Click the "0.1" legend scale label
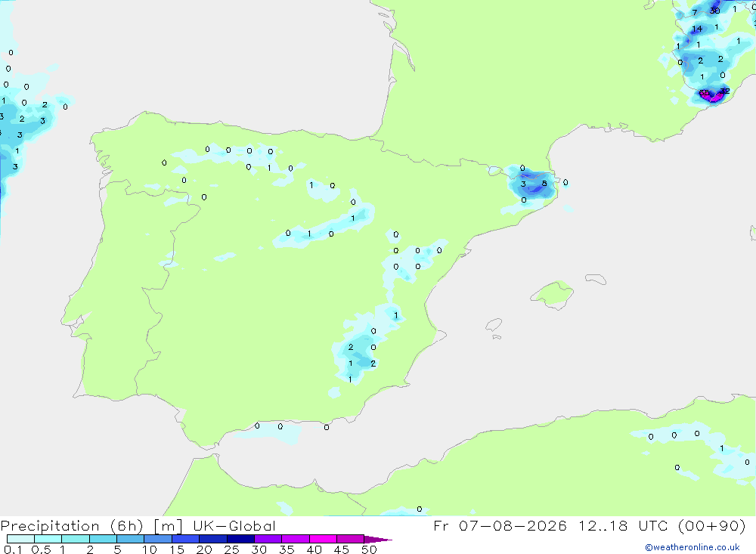 [13, 549]
